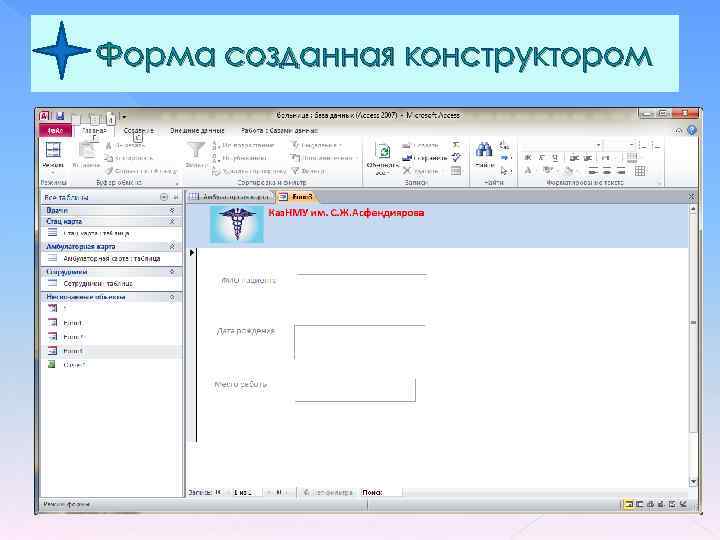Click the Итоги sigma icon

[x=456, y=145]
